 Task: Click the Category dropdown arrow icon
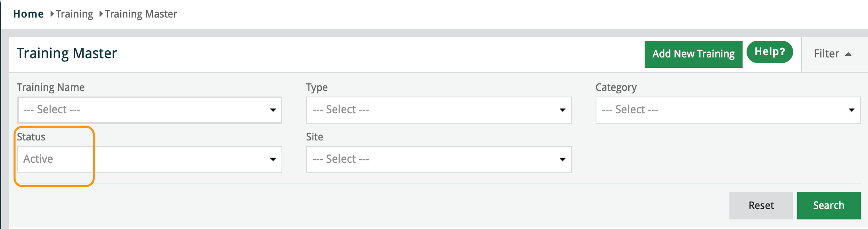coord(851,110)
